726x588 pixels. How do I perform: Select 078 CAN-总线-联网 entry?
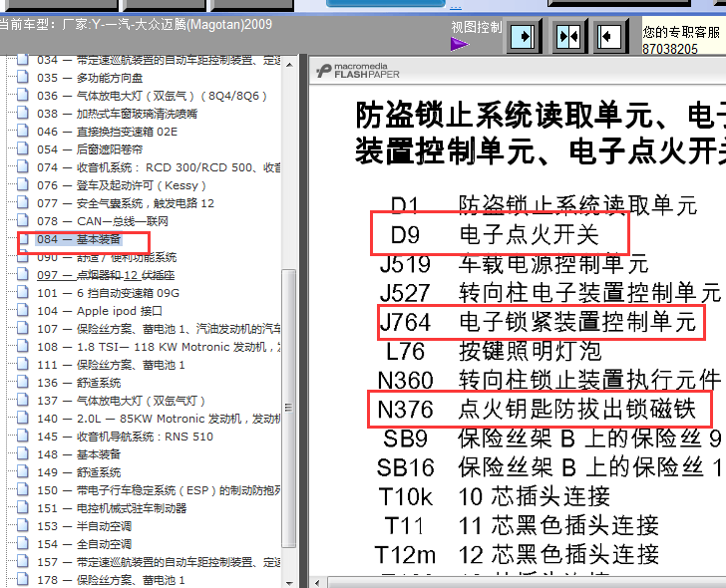pos(103,221)
